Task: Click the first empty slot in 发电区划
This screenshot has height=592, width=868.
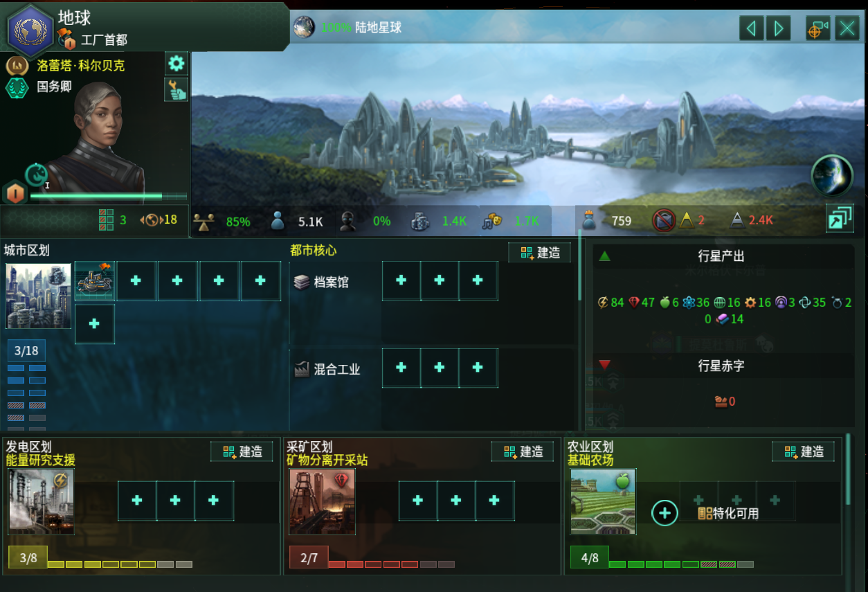Action: (x=137, y=501)
